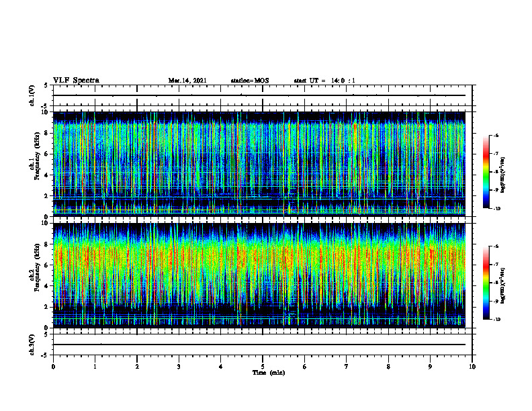
Task: Click the "station=MOS" header label
Action: (x=250, y=81)
